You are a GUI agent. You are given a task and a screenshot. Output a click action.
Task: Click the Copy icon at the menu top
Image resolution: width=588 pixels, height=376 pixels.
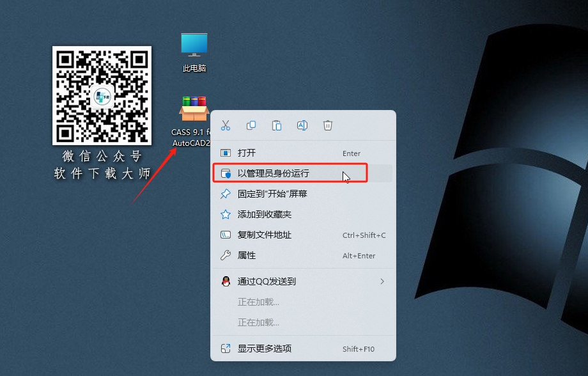(251, 125)
